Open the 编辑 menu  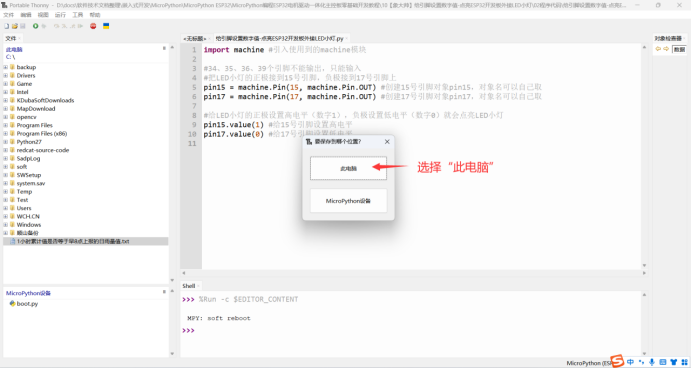(x=26, y=15)
